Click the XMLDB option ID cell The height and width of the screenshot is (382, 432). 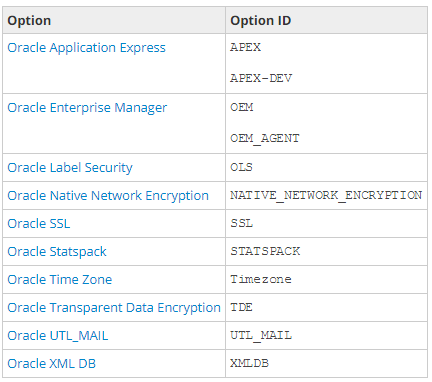tap(326, 364)
